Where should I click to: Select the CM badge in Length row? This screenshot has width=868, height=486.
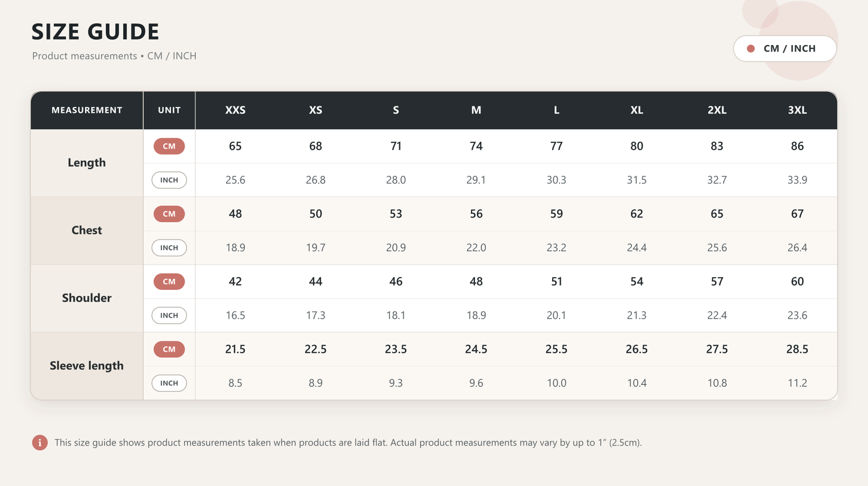169,146
